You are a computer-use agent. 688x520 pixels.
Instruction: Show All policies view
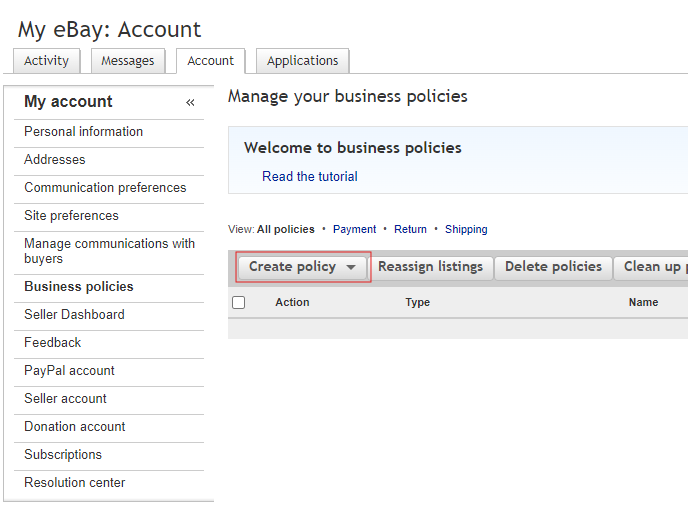(286, 230)
